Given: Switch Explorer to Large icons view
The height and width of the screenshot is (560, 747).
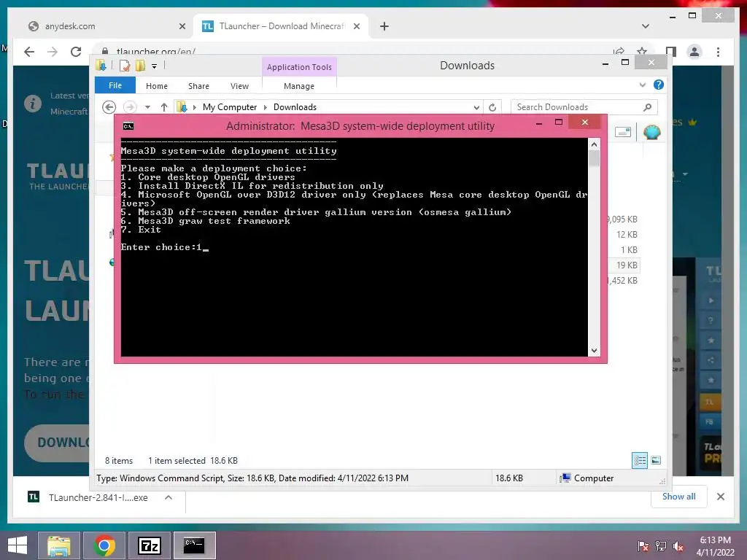Looking at the screenshot, I should point(656,460).
